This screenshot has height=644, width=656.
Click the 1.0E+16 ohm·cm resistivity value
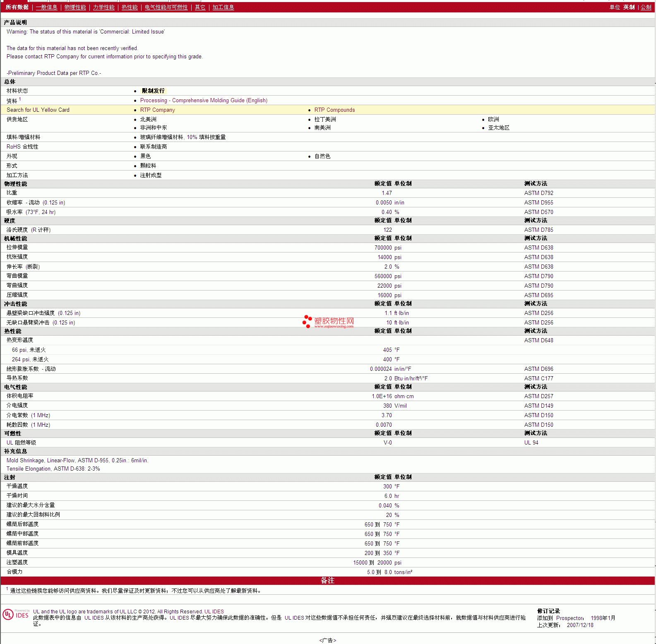click(x=392, y=396)
